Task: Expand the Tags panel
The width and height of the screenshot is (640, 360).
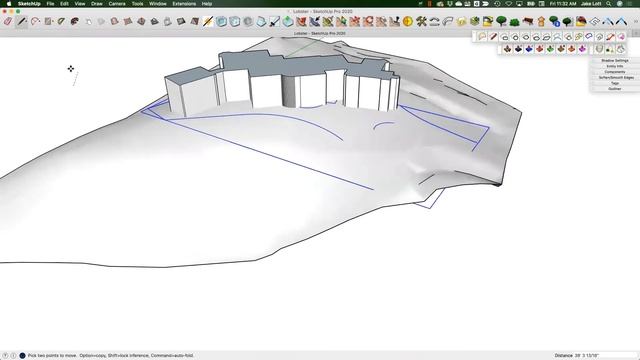Action: pyautogui.click(x=614, y=83)
